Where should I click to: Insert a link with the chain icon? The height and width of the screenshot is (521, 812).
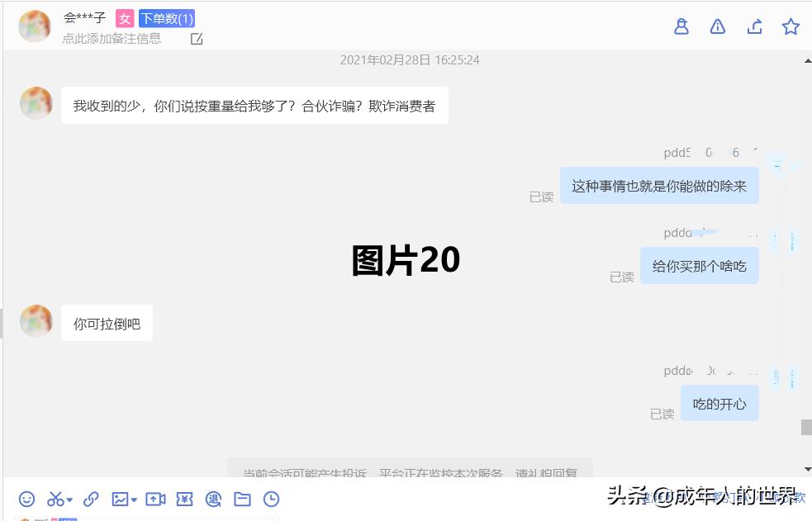coord(92,499)
